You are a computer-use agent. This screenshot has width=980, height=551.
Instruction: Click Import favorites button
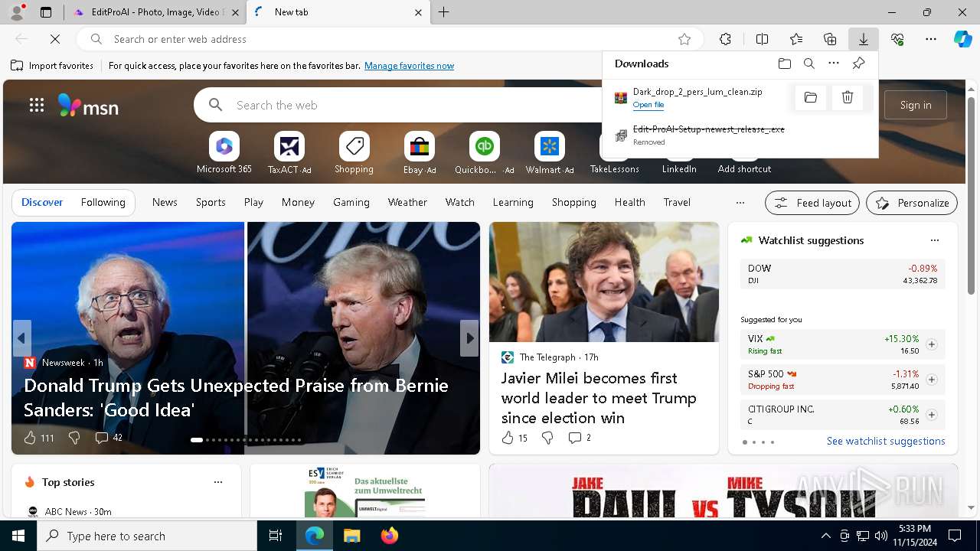(52, 66)
